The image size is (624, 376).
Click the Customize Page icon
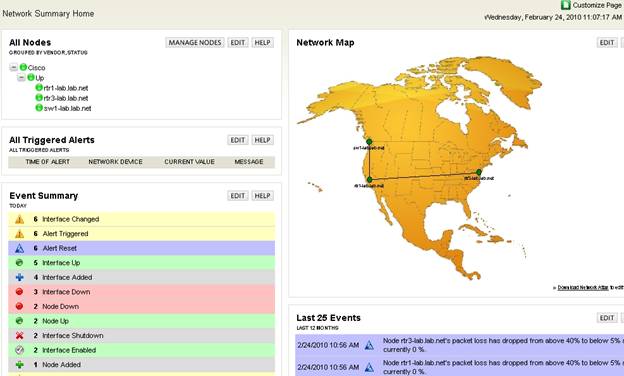[x=566, y=5]
